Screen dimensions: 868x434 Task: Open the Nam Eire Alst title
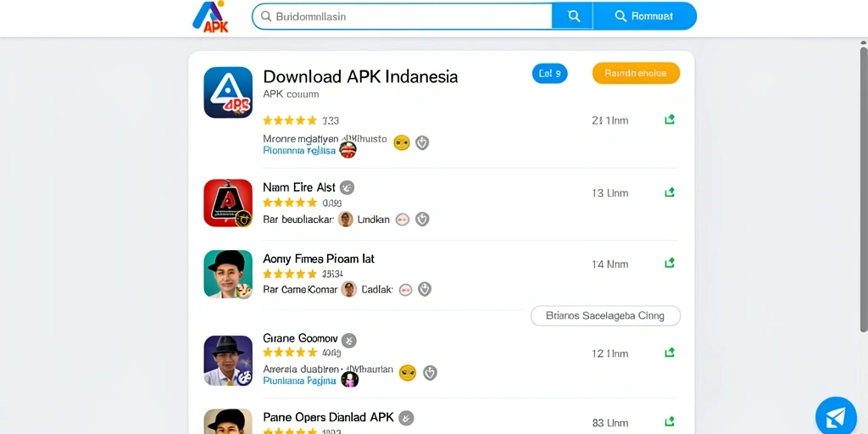[x=299, y=187]
